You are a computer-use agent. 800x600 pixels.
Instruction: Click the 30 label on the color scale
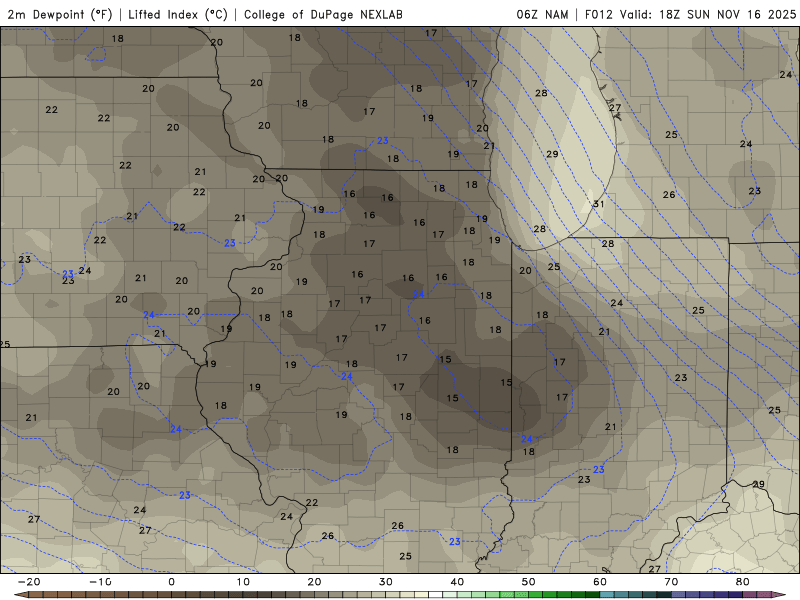pyautogui.click(x=386, y=582)
